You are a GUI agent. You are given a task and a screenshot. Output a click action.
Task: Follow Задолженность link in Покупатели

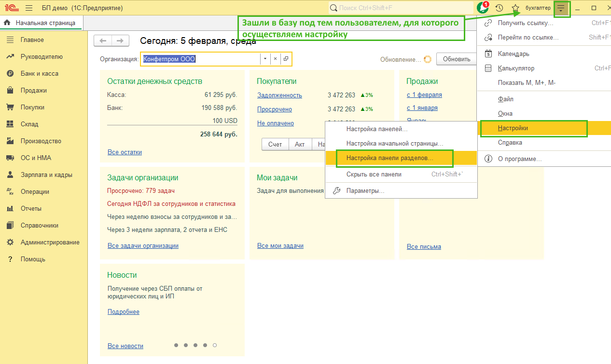coord(279,95)
